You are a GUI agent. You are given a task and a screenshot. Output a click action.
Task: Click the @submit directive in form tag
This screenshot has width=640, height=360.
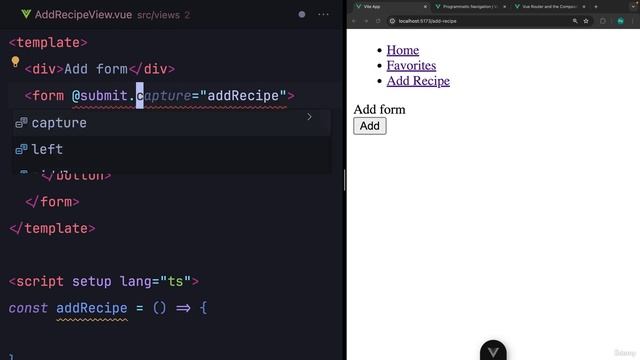point(100,96)
